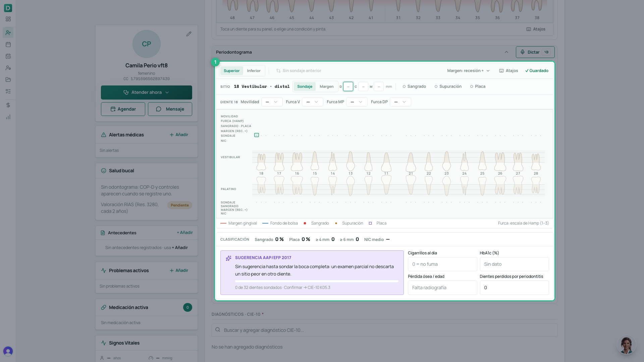Click the teeth probed progress bar

(x=317, y=281)
